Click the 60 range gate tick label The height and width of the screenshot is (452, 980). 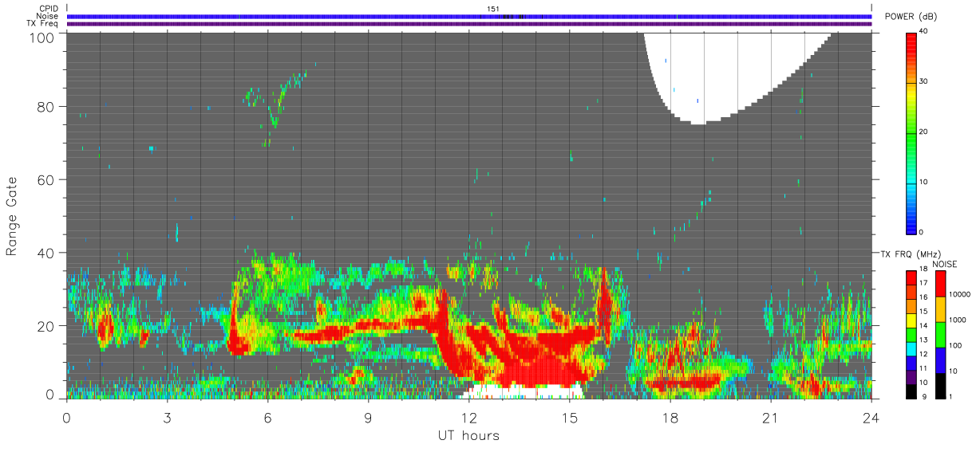[46, 179]
